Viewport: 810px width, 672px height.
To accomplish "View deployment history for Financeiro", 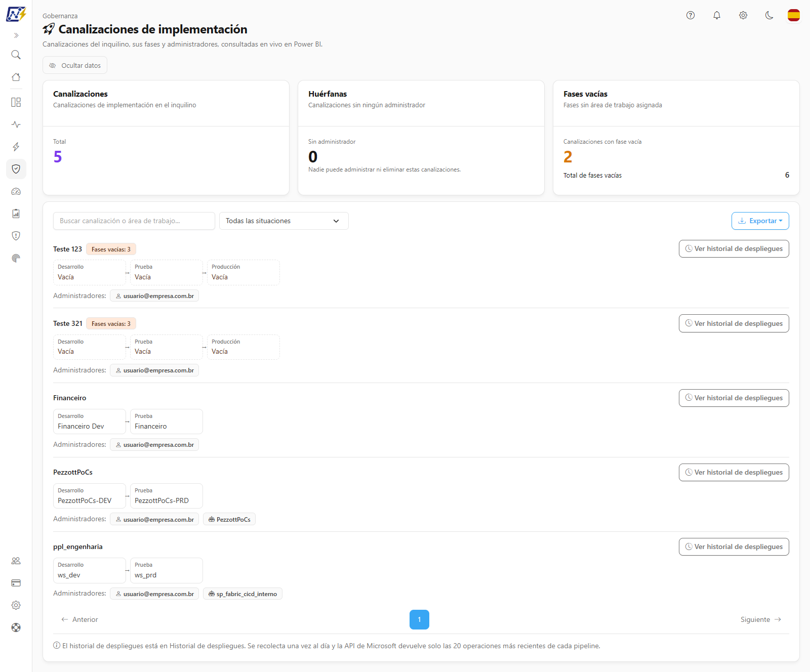I will click(x=734, y=398).
